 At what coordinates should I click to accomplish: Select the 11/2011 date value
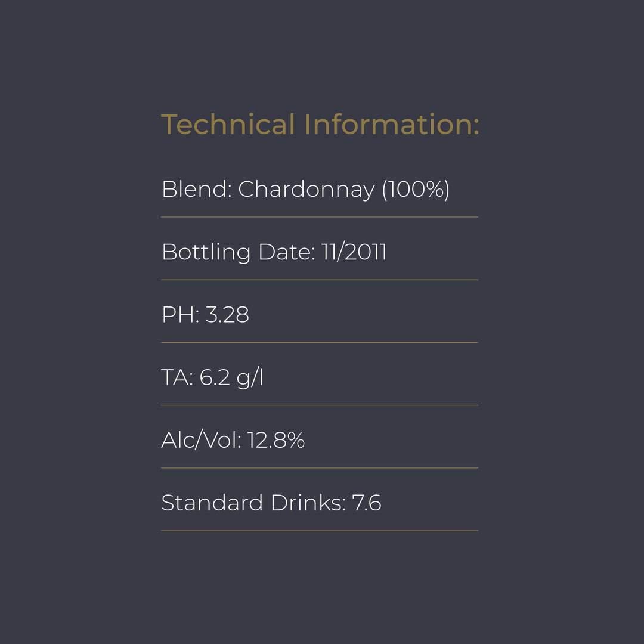[354, 252]
